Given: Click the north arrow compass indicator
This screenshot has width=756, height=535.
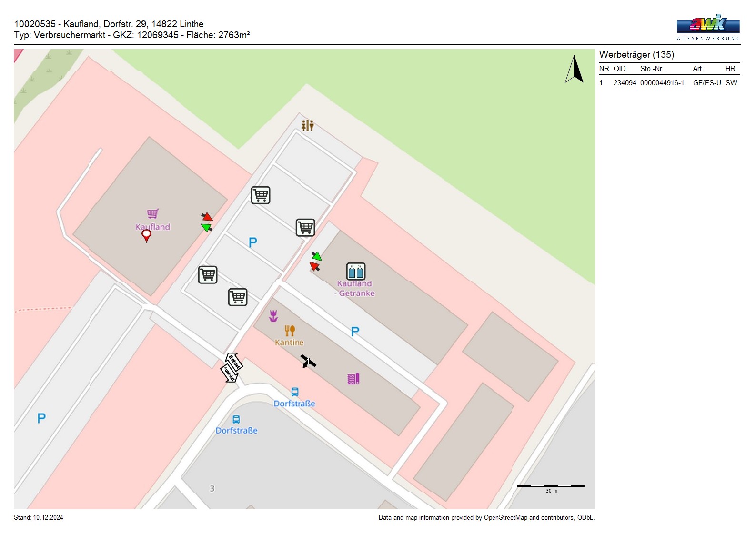Looking at the screenshot, I should point(575,70).
